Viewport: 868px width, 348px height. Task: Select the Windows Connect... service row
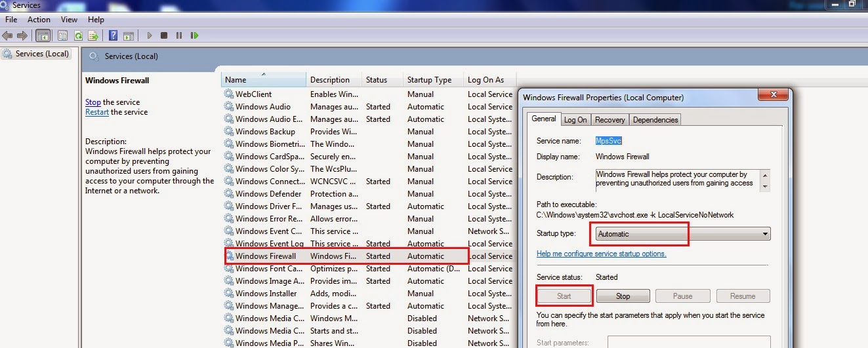pyautogui.click(x=369, y=182)
